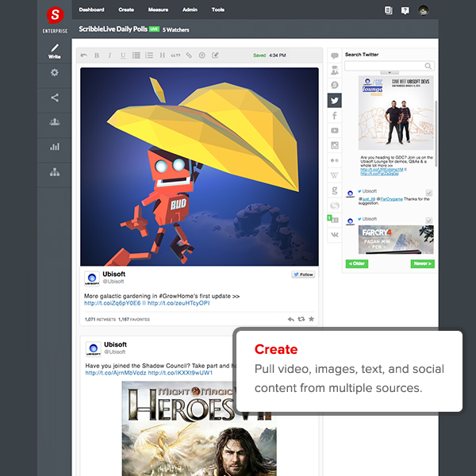
Task: Click the search magnifier icon
Action: (428, 66)
